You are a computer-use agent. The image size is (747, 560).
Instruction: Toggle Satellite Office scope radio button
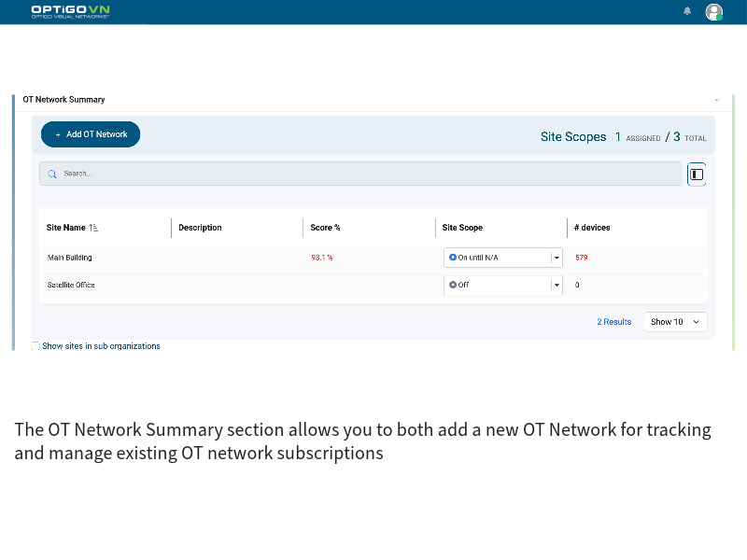click(453, 285)
